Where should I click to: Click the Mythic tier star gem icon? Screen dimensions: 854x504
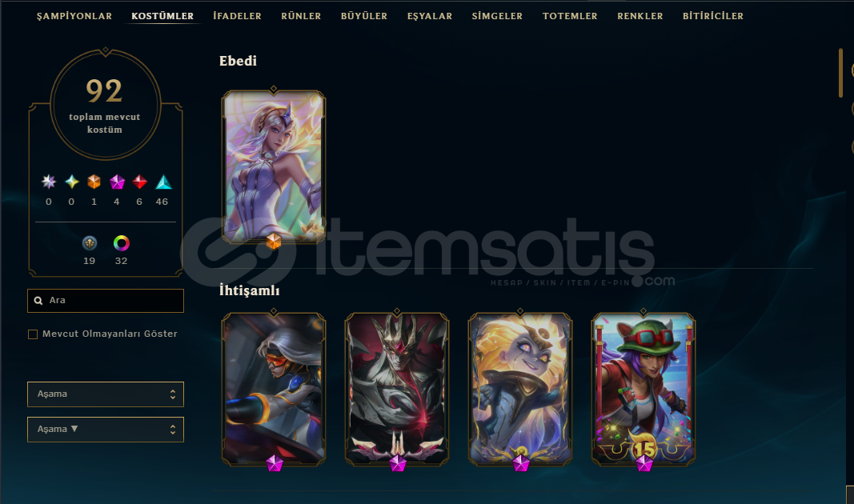(x=71, y=182)
